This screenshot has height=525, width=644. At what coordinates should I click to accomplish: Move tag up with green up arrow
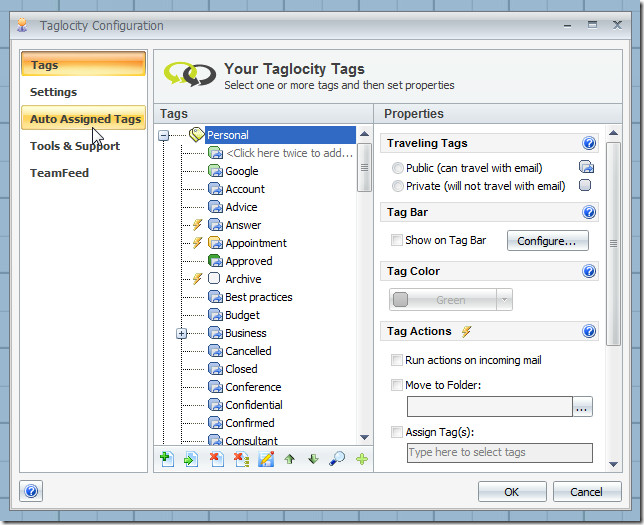pyautogui.click(x=290, y=459)
